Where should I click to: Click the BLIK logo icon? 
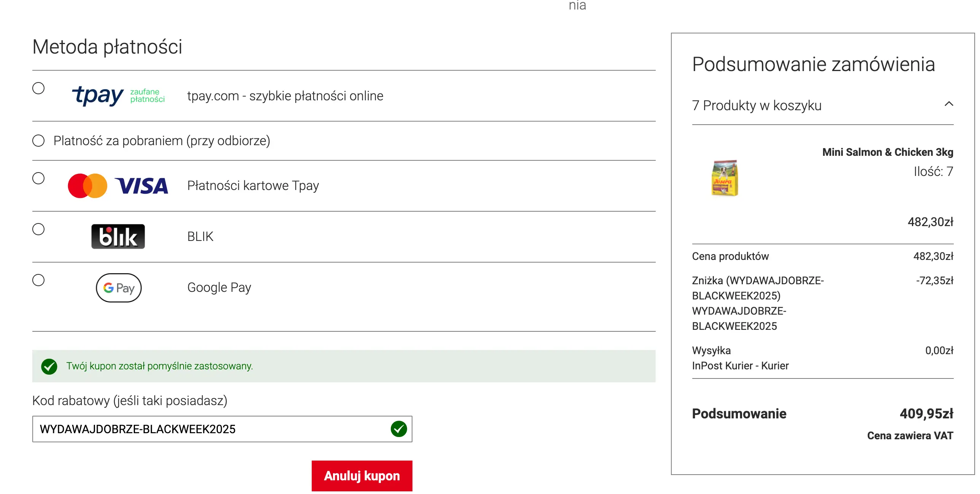[x=118, y=236]
